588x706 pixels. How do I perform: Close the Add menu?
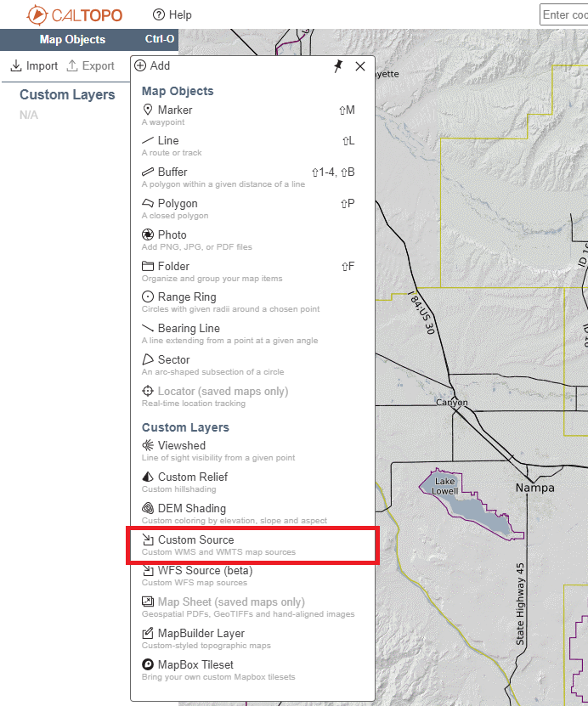pos(360,66)
